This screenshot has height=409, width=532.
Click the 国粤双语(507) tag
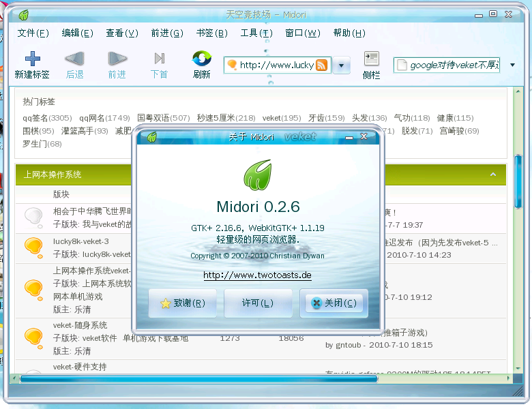tap(164, 118)
